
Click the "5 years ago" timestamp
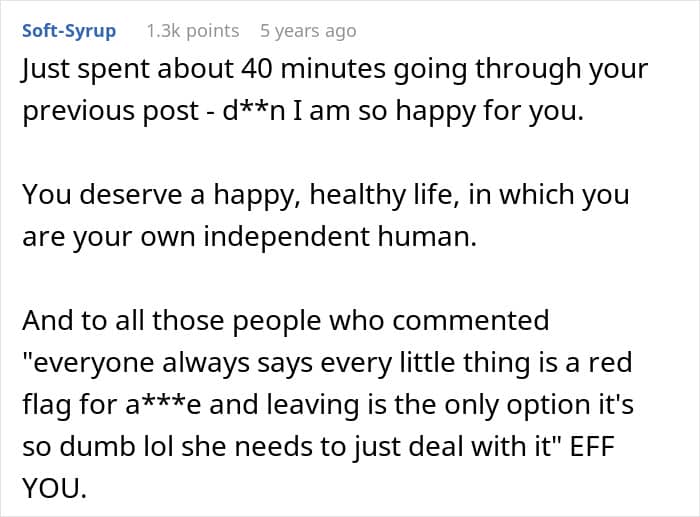306,31
